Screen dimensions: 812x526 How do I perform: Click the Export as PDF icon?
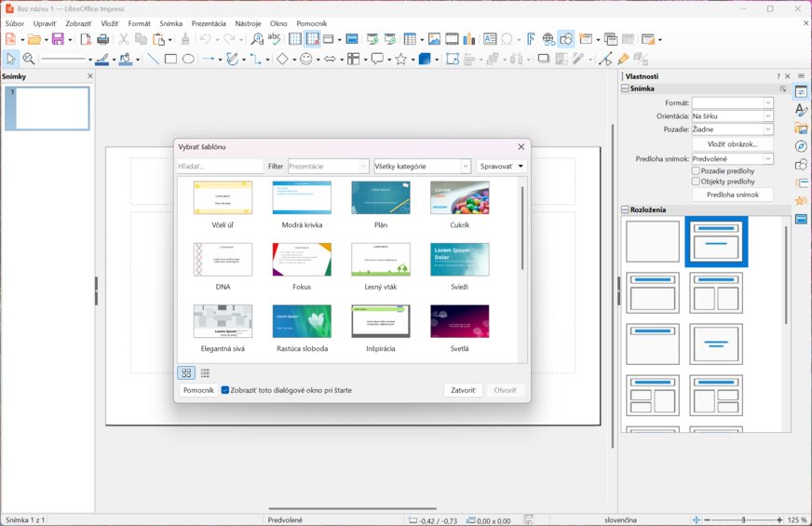point(86,39)
